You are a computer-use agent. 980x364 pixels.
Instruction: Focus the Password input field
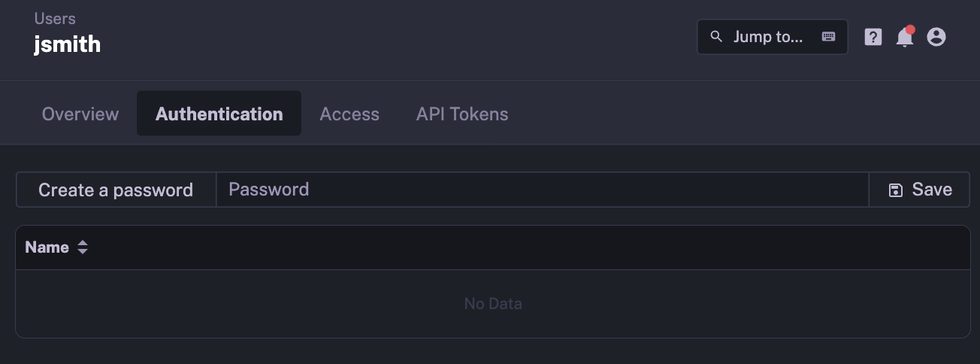pos(541,190)
